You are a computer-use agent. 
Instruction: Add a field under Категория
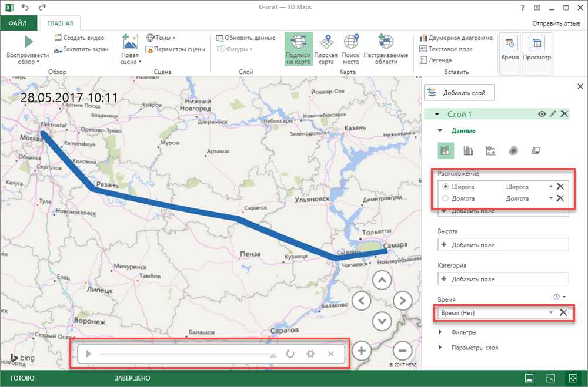tap(503, 279)
